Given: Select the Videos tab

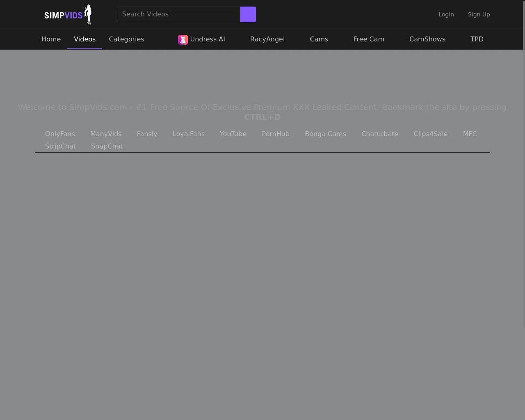Looking at the screenshot, I should coord(84,39).
